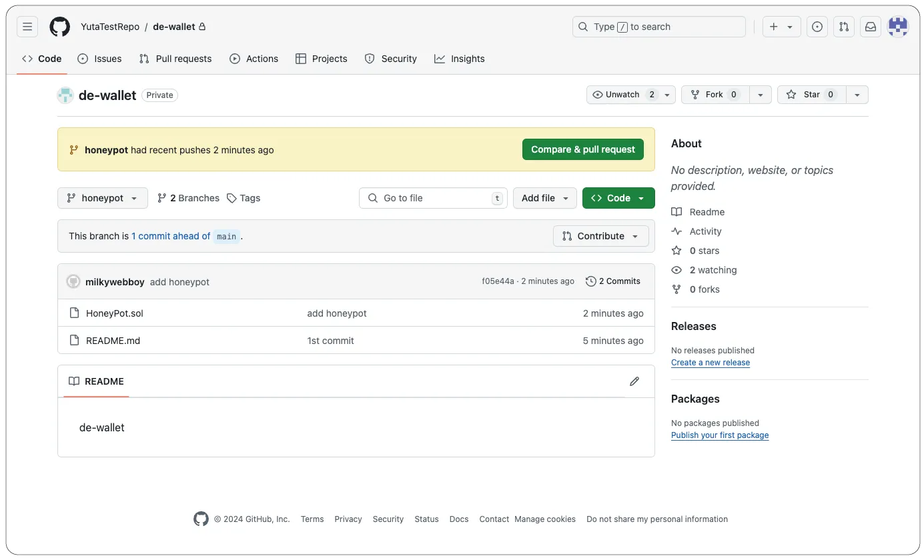
Task: Click the '1st commit' message link
Action: 330,341
